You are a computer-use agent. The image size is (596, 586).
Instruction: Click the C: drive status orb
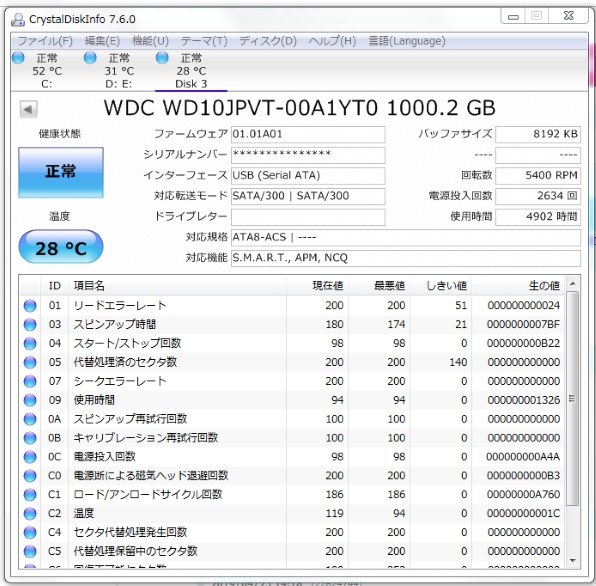coord(18,58)
